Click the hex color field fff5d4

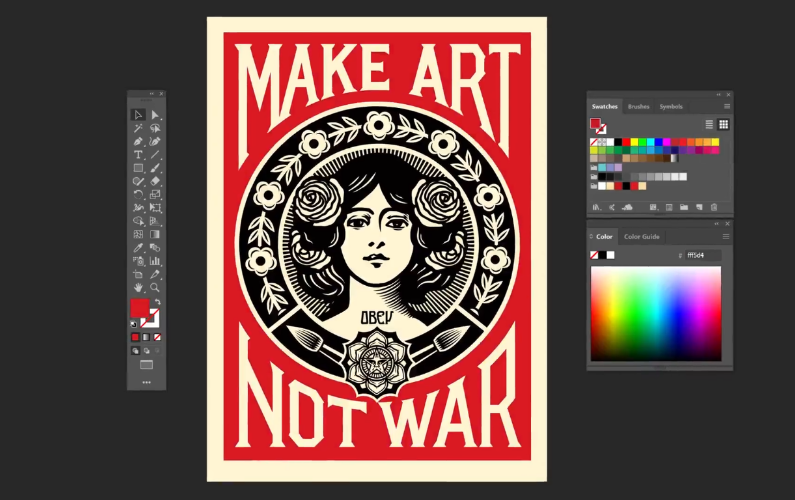pyautogui.click(x=702, y=256)
